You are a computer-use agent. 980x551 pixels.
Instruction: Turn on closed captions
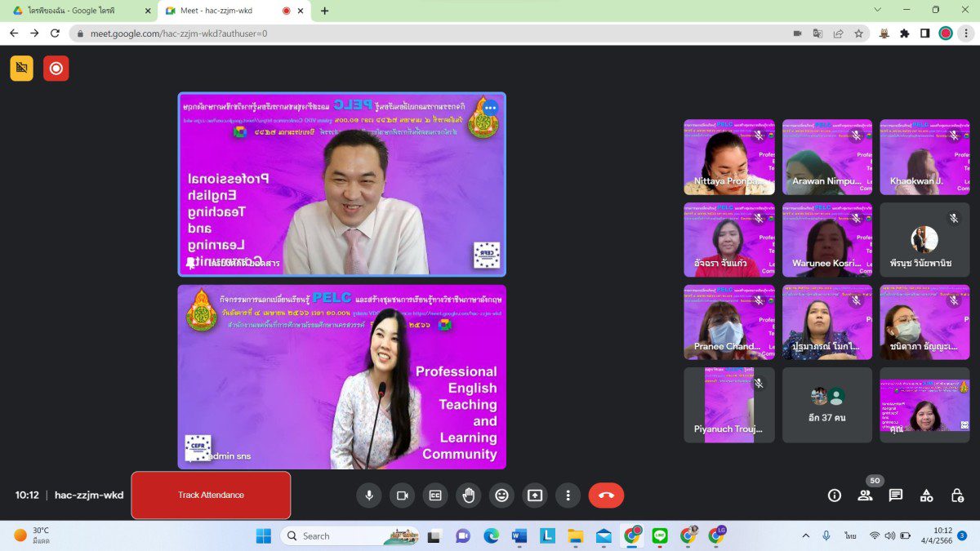coord(435,495)
